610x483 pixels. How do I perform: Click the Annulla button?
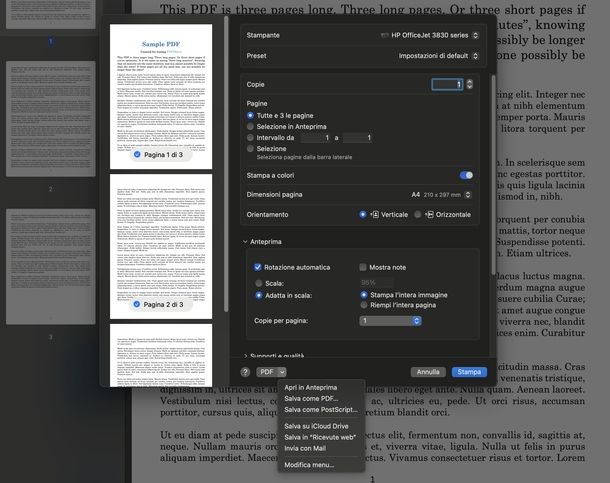(x=428, y=372)
